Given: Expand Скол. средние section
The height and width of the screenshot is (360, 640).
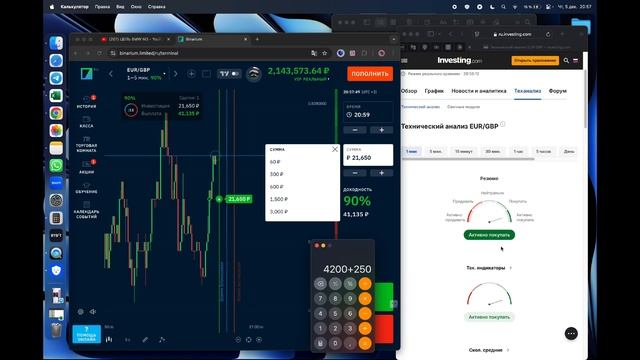Looking at the screenshot, I should 489,350.
